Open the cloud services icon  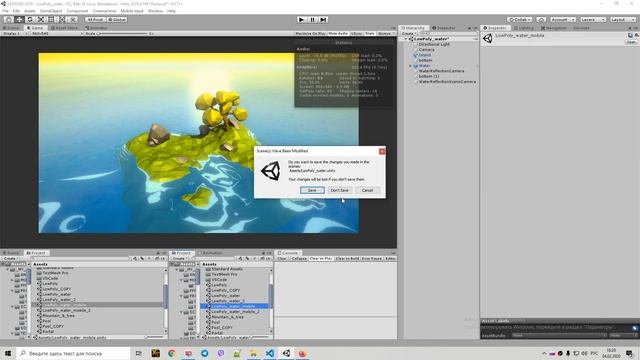(x=541, y=19)
